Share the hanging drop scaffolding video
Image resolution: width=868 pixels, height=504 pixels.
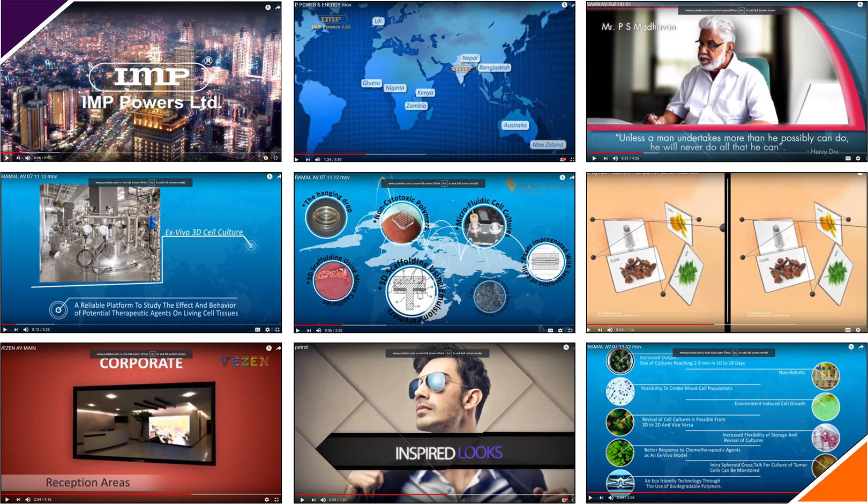[x=572, y=177]
